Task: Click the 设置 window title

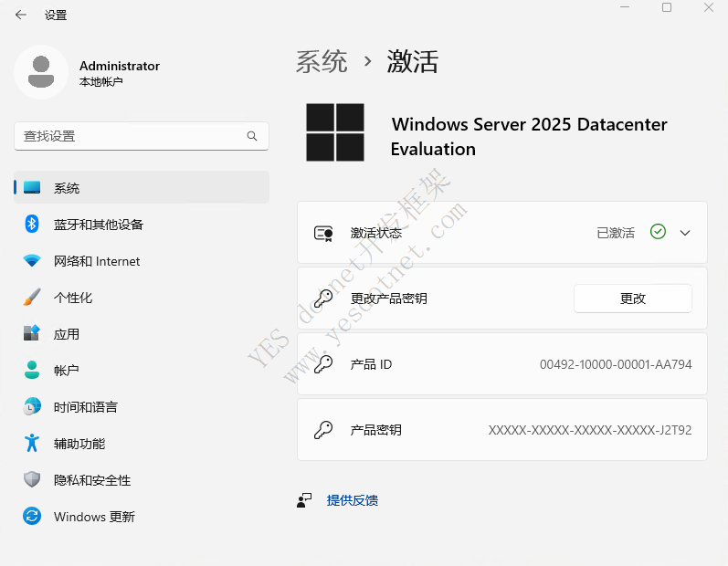Action: tap(56, 16)
